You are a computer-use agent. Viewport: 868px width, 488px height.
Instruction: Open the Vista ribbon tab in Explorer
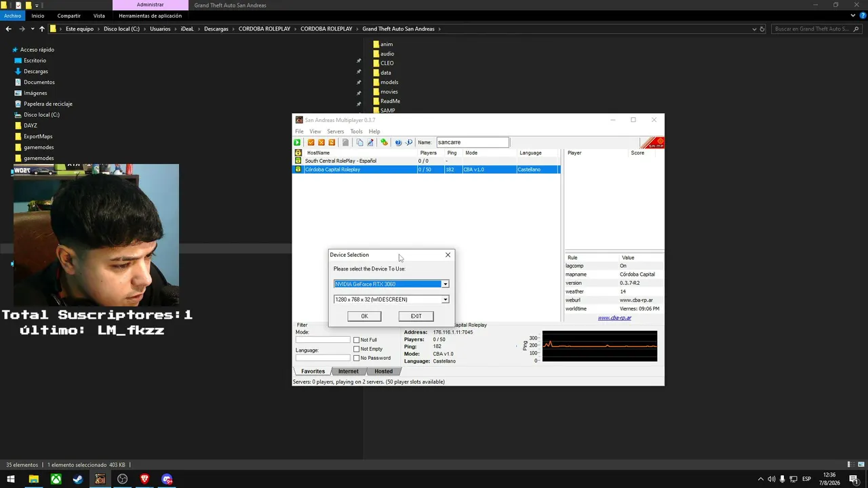(99, 16)
